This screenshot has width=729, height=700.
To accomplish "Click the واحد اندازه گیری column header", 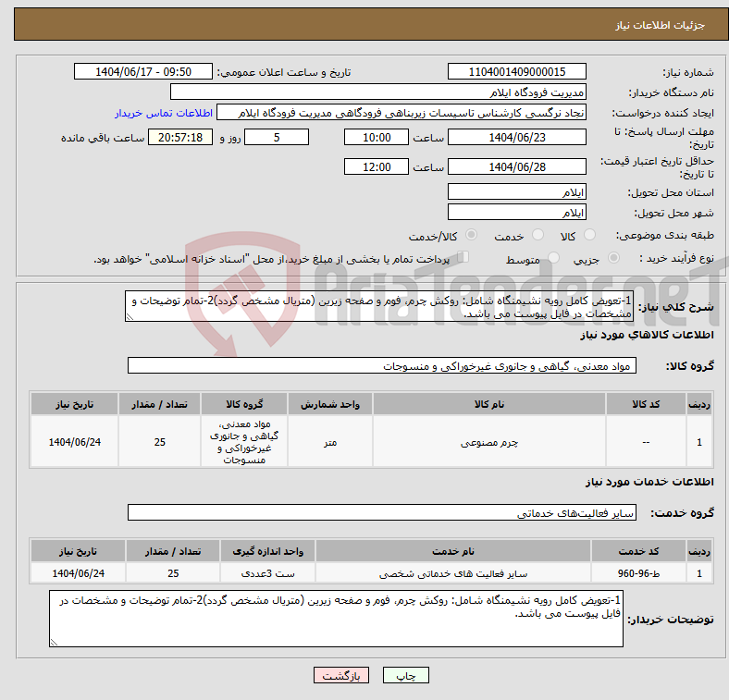I will [267, 551].
